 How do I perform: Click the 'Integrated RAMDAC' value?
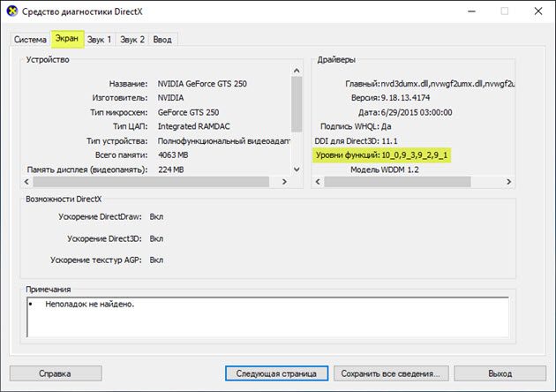[193, 126]
